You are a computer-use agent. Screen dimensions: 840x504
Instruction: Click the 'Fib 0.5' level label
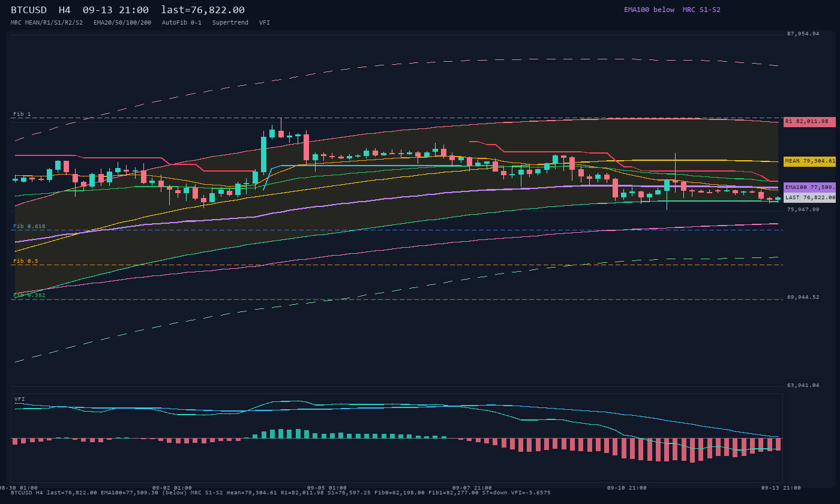pos(26,261)
